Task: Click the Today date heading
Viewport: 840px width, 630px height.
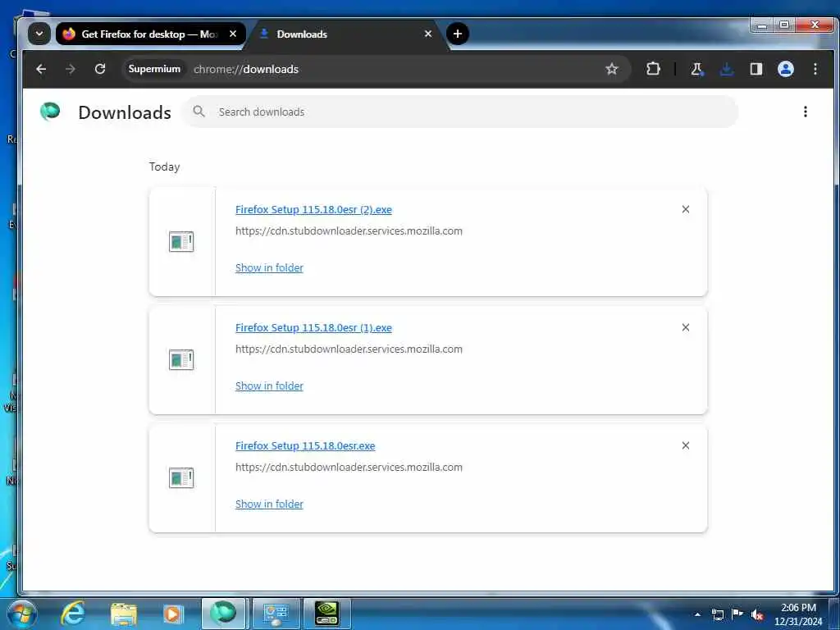Action: coord(164,167)
